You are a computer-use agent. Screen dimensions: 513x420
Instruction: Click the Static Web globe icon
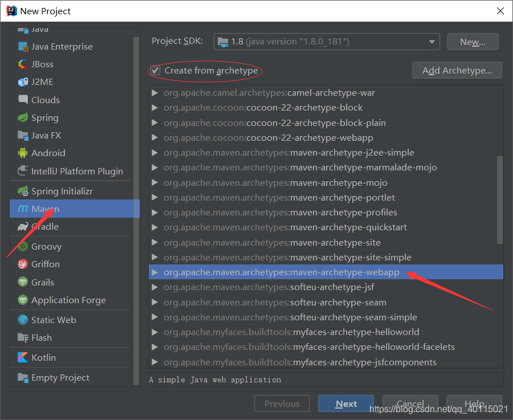click(23, 320)
